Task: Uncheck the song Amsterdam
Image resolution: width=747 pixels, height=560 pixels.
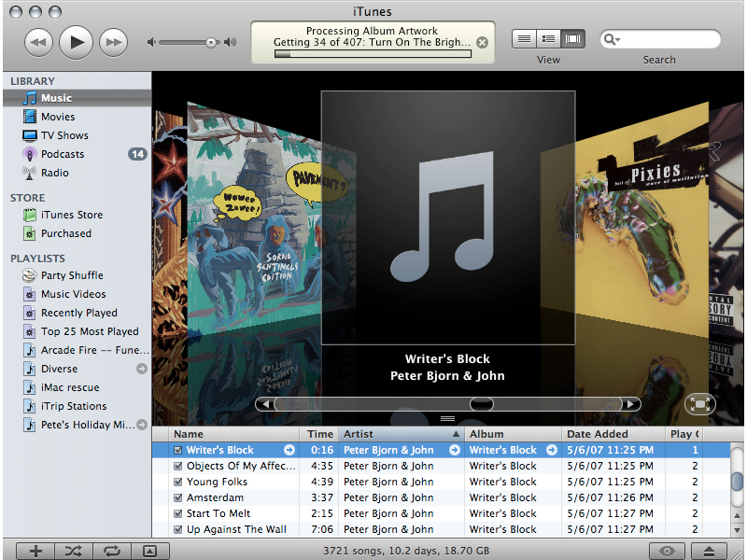Action: tap(178, 497)
